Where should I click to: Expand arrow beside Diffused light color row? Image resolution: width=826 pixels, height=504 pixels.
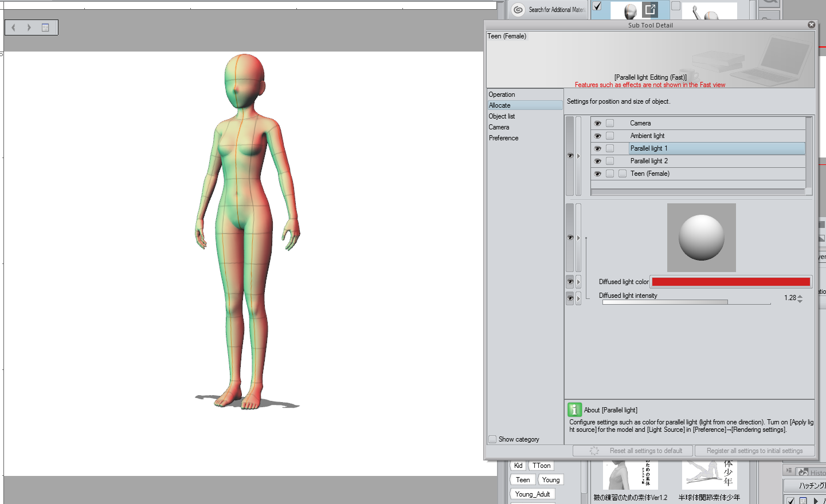click(578, 282)
